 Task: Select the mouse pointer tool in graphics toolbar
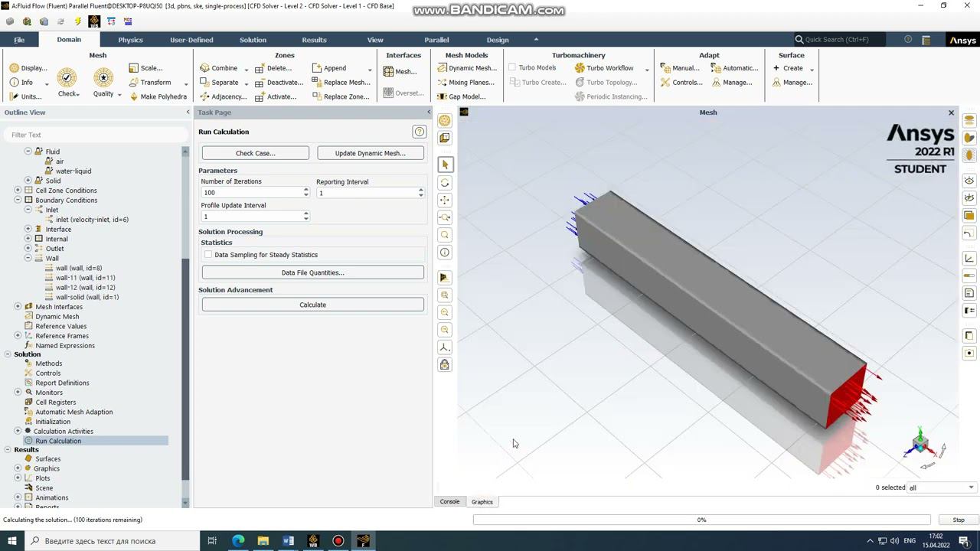(x=445, y=165)
